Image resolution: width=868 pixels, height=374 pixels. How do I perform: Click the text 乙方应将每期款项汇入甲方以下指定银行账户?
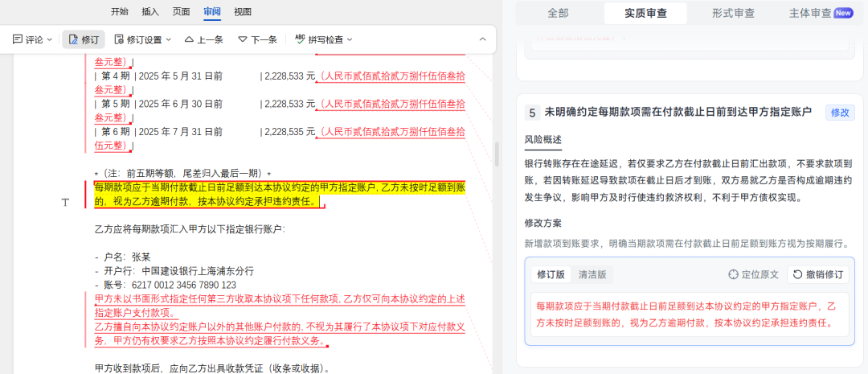tap(190, 229)
